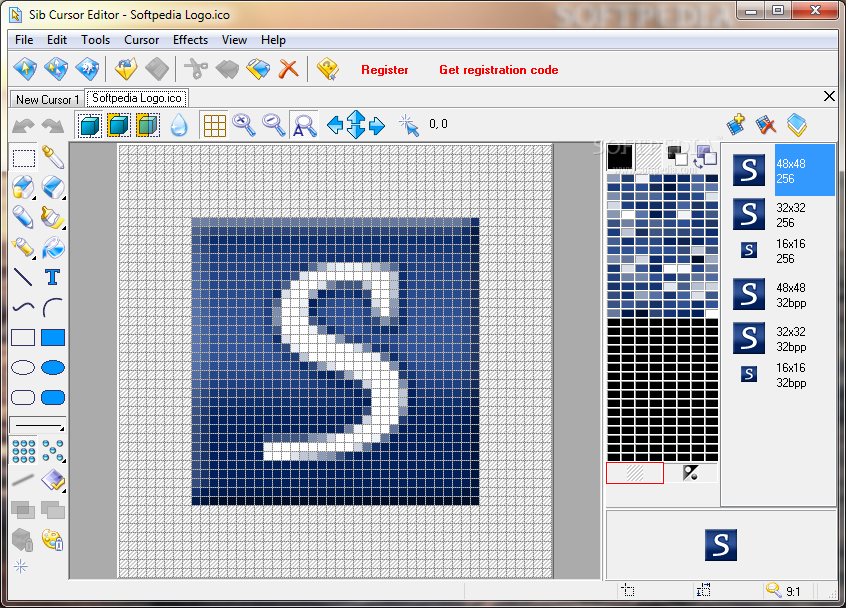
Task: Click the vertical double arrow icon
Action: click(x=356, y=124)
